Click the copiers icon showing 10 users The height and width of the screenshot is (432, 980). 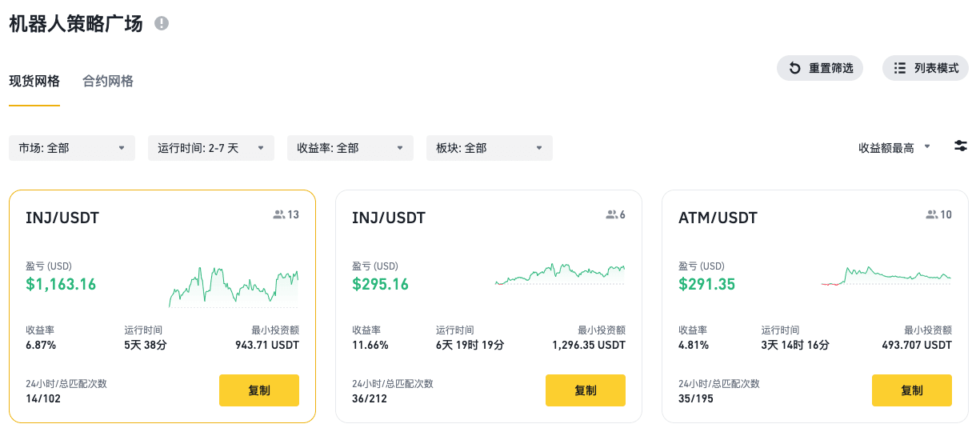(x=932, y=214)
